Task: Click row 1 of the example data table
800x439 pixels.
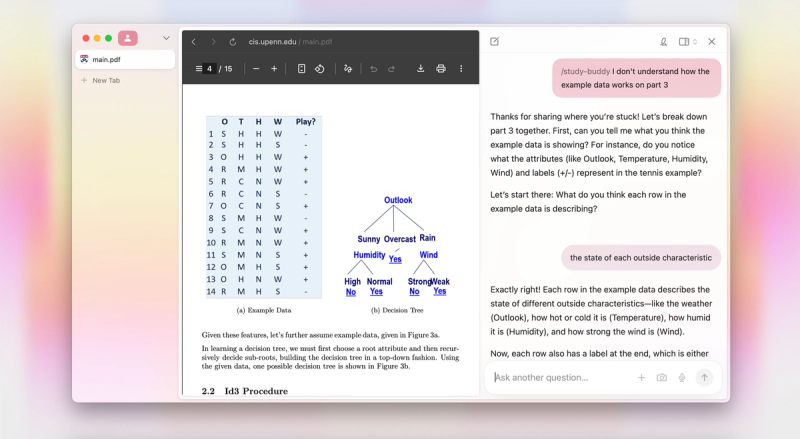Action: 264,134
